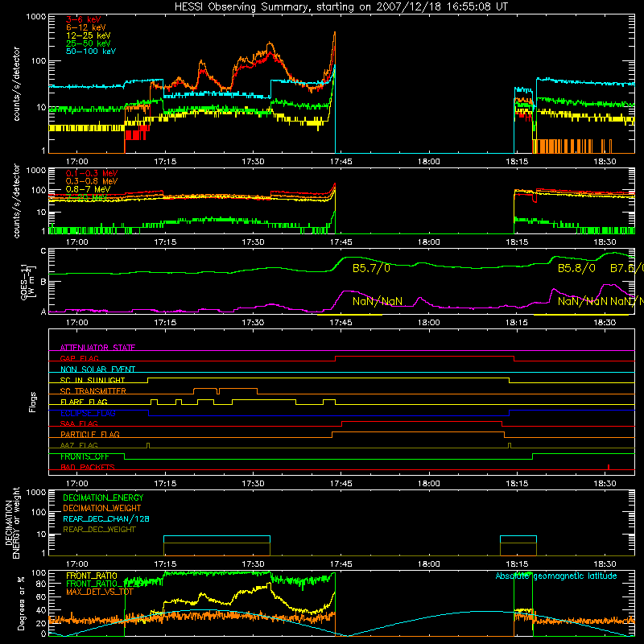This screenshot has height=644, width=644.
Task: Click the NaN/NaN label below B5.7/0
Action: coord(377,301)
